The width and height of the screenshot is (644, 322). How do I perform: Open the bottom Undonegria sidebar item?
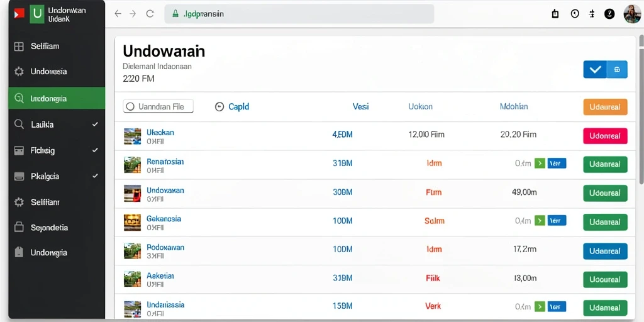tap(57, 253)
